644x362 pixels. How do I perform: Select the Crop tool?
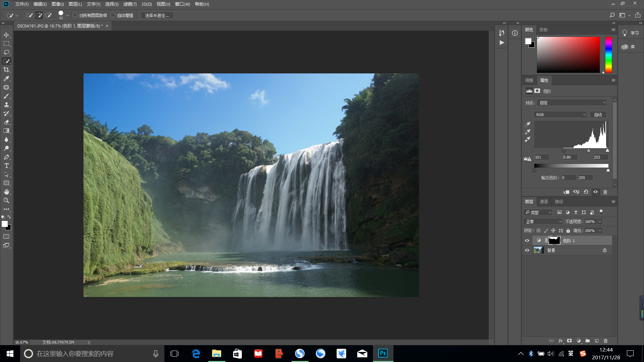pos(6,70)
